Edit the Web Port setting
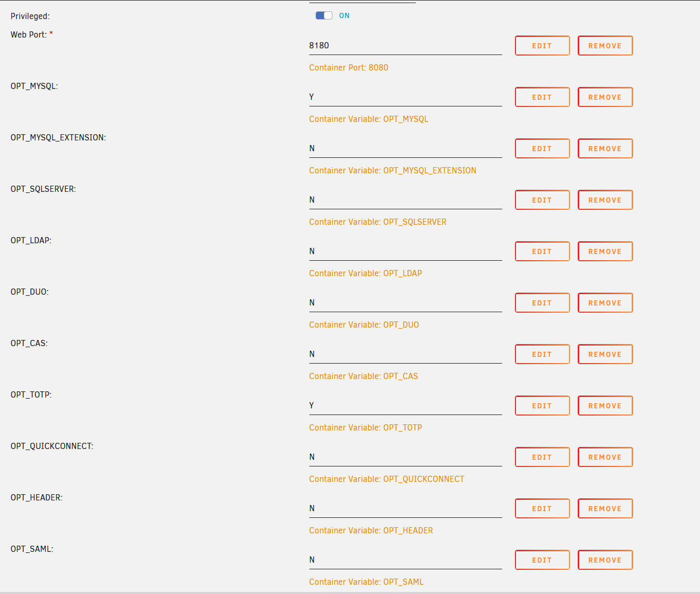Screen dimensions: 700x594 tap(542, 46)
